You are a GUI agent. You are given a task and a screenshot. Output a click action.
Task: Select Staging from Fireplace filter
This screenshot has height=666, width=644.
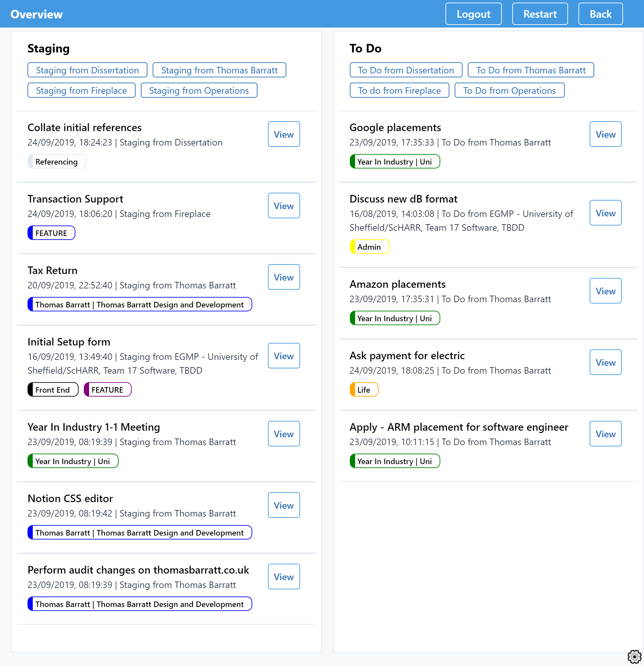(x=81, y=90)
